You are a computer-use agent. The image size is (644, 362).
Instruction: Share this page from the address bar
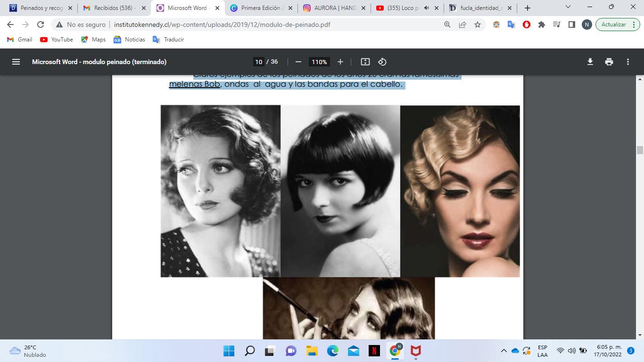click(462, 25)
